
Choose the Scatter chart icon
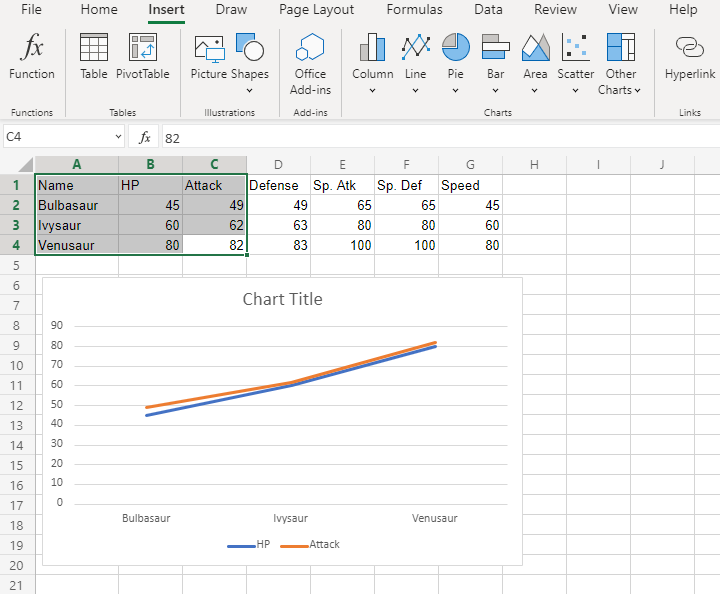pyautogui.click(x=575, y=48)
